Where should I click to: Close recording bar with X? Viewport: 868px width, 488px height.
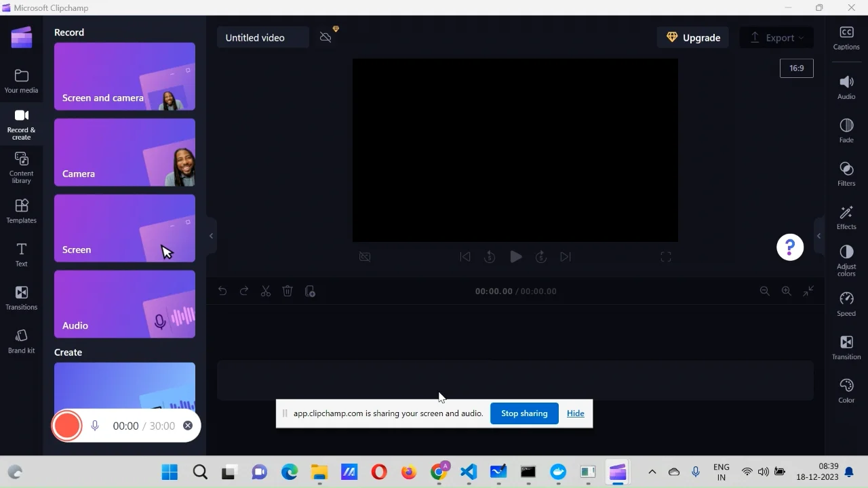tap(188, 426)
